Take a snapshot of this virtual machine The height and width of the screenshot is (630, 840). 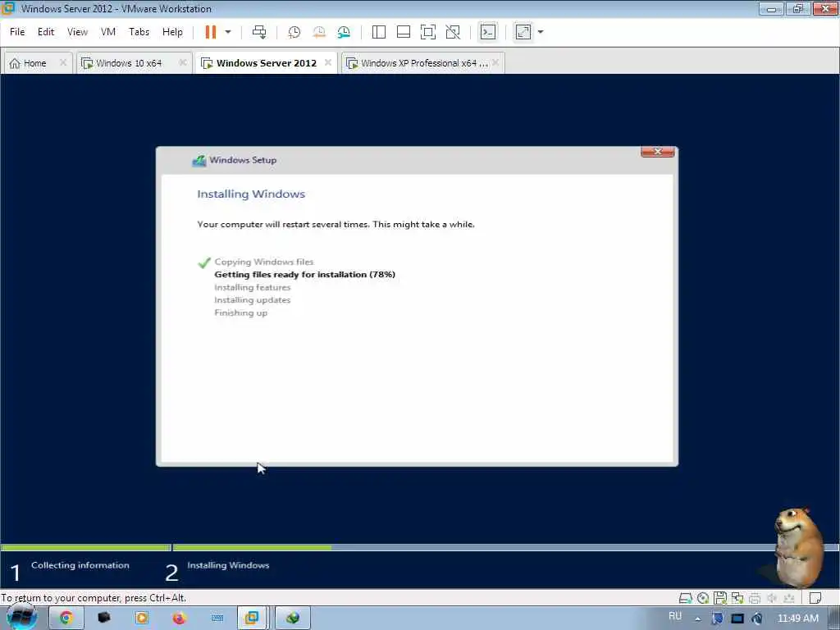294,32
